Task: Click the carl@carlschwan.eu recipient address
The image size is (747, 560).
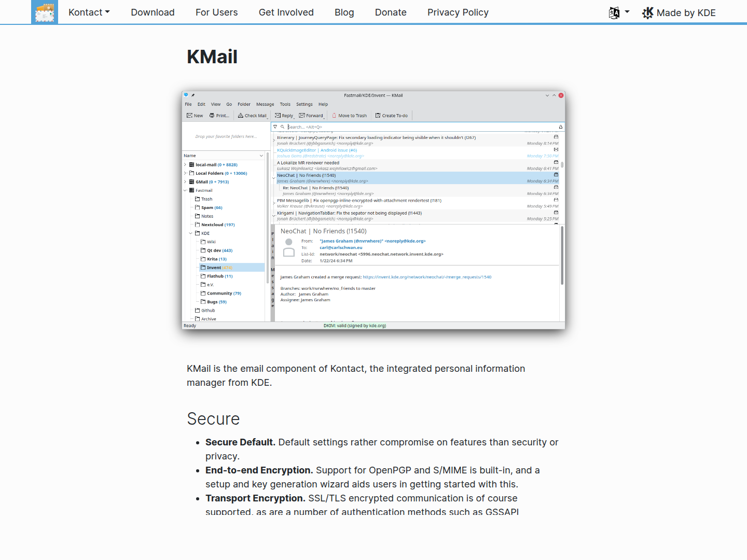Action: point(341,247)
